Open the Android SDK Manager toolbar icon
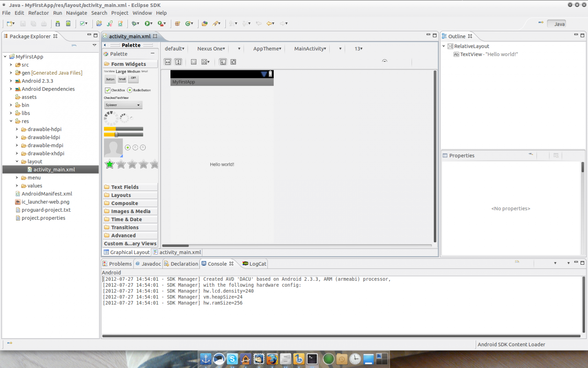588x368 pixels. point(58,24)
